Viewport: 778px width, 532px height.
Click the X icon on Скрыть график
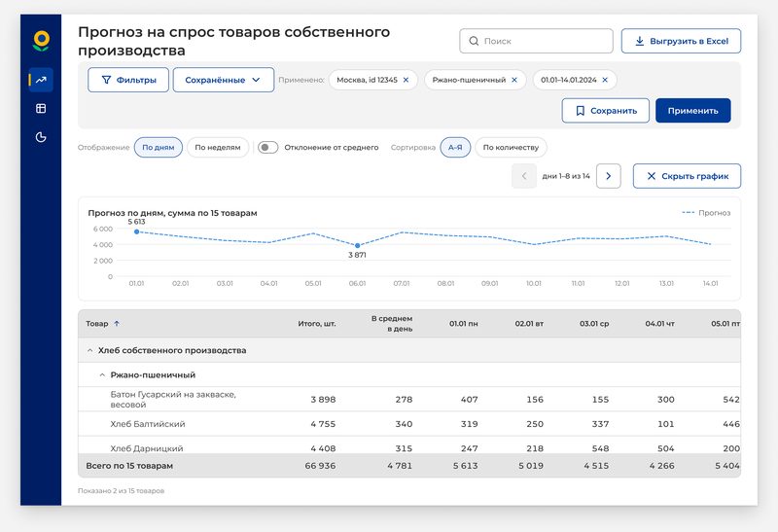point(652,176)
